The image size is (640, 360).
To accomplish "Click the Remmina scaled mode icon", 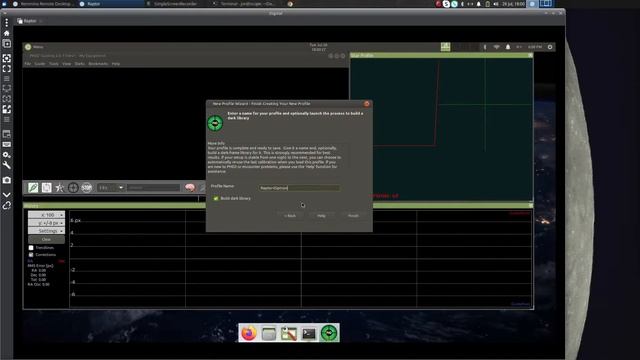I will (7, 109).
